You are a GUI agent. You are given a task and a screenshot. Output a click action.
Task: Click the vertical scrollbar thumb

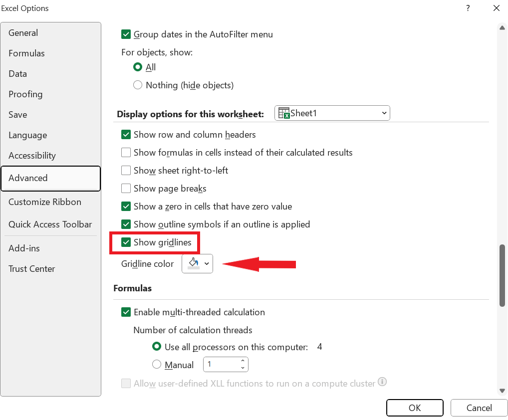[502, 275]
